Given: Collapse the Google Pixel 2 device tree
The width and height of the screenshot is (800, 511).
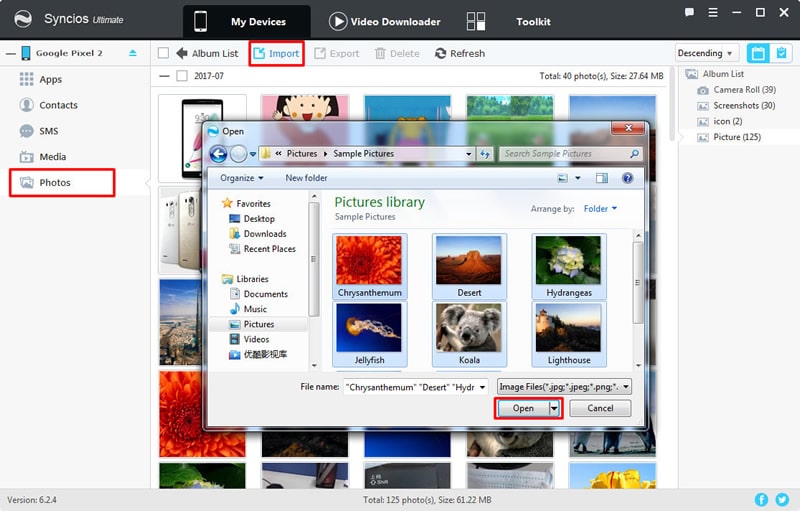Looking at the screenshot, I should click(10, 53).
